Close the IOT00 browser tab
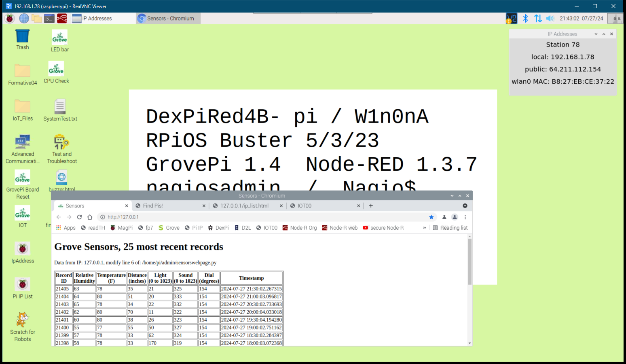The image size is (626, 364). (358, 206)
